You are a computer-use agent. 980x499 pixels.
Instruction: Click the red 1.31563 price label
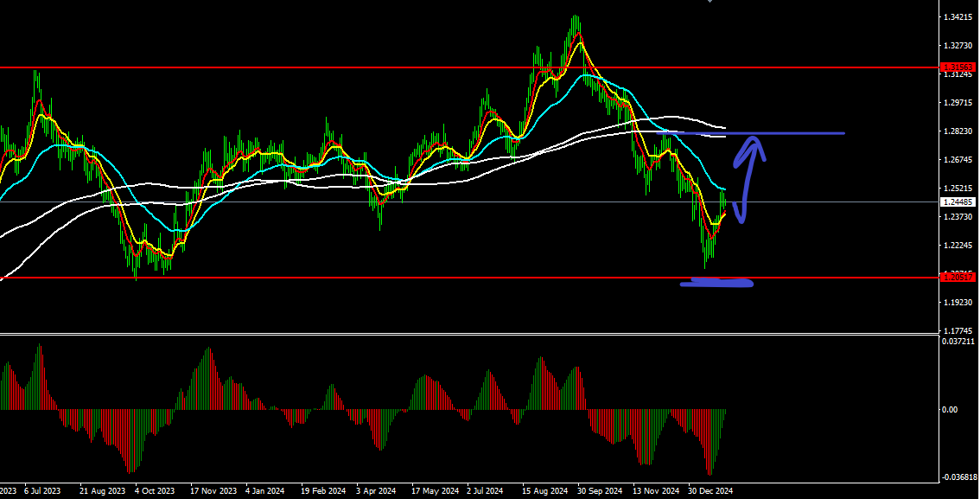click(x=958, y=67)
